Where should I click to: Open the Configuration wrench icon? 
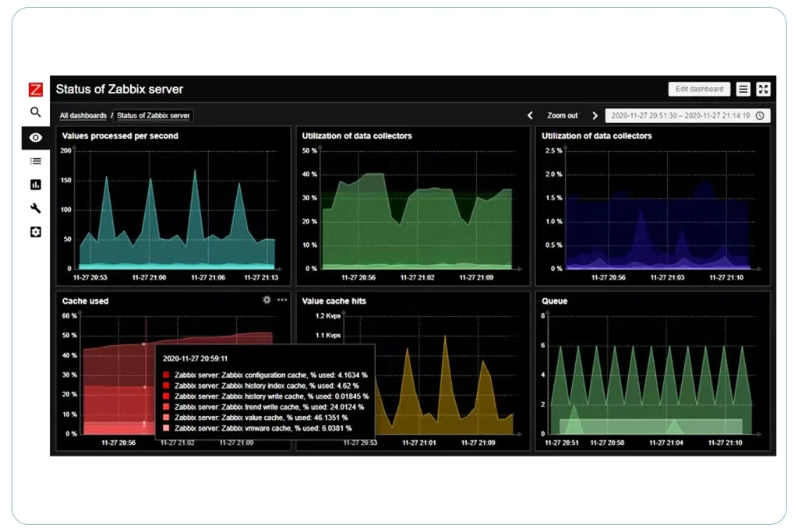[36, 208]
